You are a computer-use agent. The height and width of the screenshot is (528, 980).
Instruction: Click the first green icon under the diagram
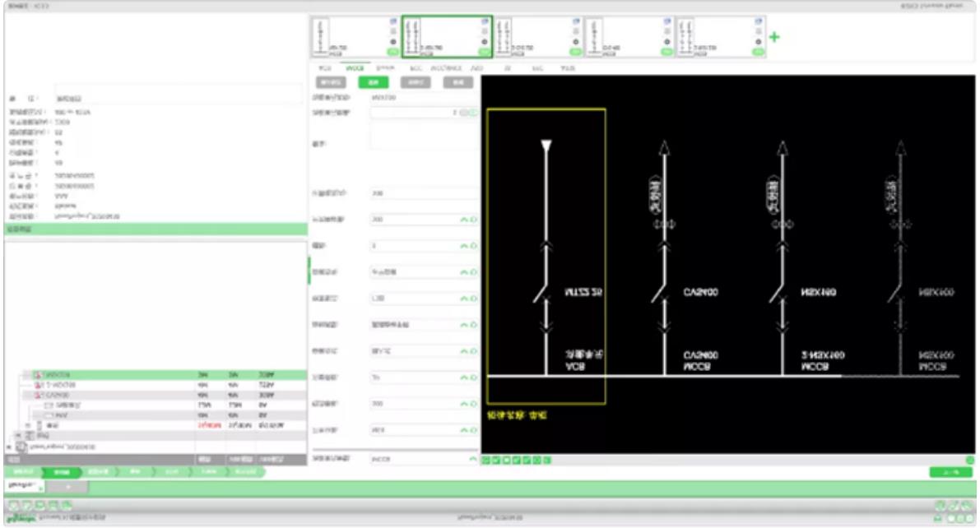(x=486, y=459)
